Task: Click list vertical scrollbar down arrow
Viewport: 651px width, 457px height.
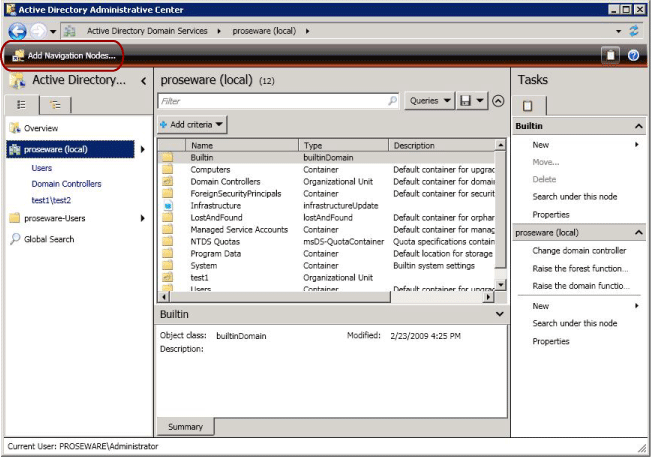Action: pyautogui.click(x=501, y=285)
